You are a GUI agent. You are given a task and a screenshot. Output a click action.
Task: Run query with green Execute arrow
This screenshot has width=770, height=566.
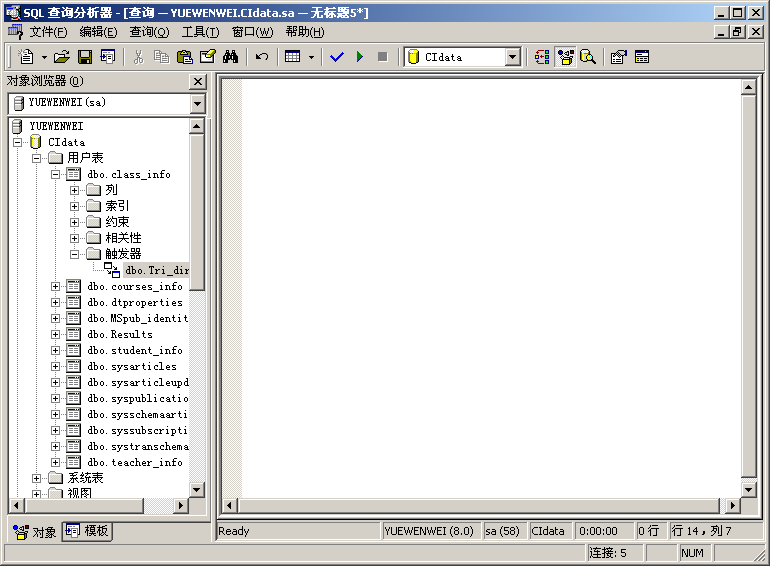coord(359,57)
